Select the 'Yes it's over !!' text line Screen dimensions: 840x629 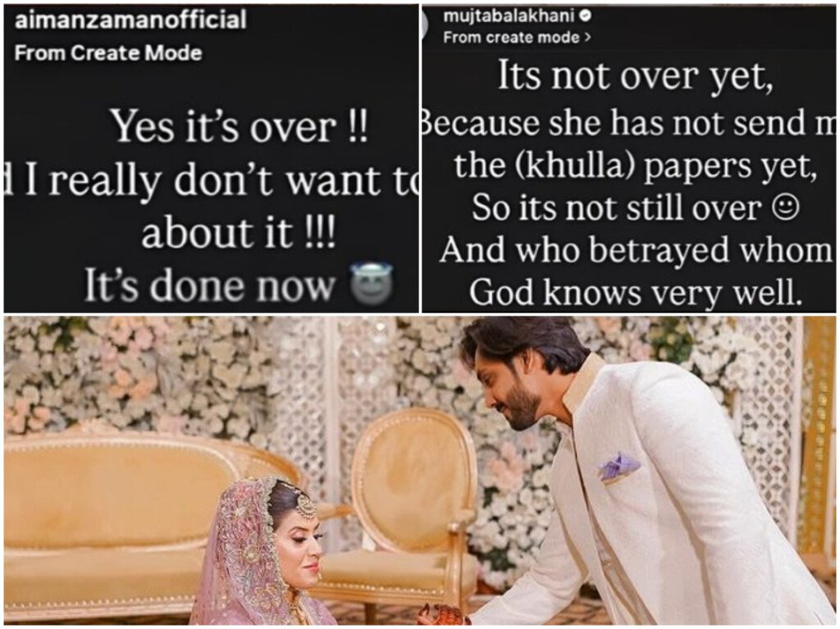[240, 127]
